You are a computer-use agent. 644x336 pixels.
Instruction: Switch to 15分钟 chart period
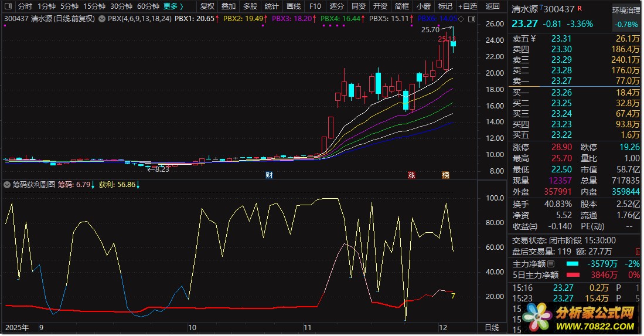pyautogui.click(x=94, y=6)
